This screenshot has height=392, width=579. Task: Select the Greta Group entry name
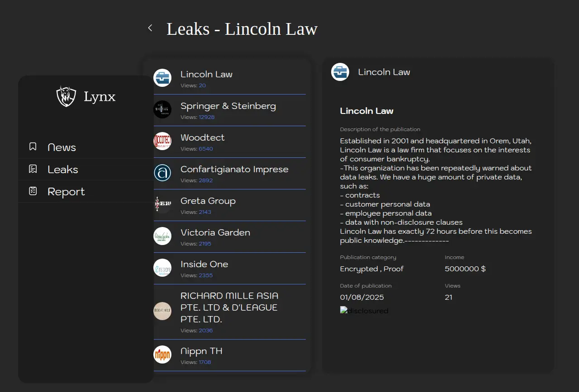208,201
